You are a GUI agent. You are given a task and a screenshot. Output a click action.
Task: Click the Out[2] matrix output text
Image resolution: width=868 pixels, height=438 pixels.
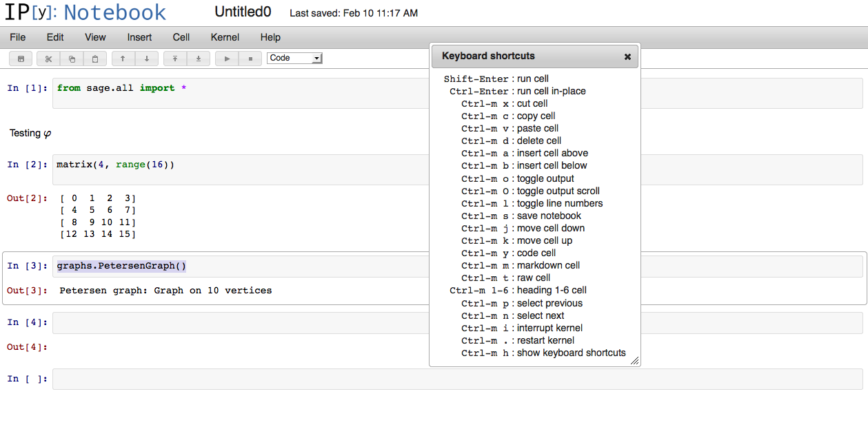[98, 216]
